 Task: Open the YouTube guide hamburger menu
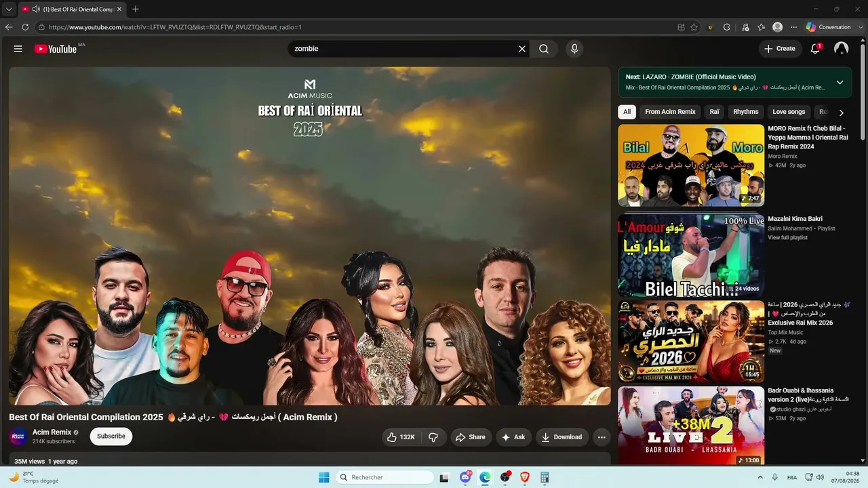[18, 49]
